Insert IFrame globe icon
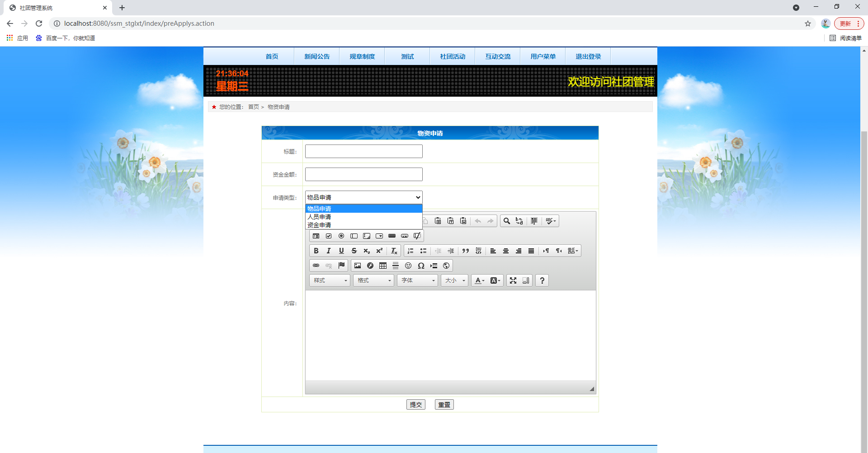 pos(446,266)
